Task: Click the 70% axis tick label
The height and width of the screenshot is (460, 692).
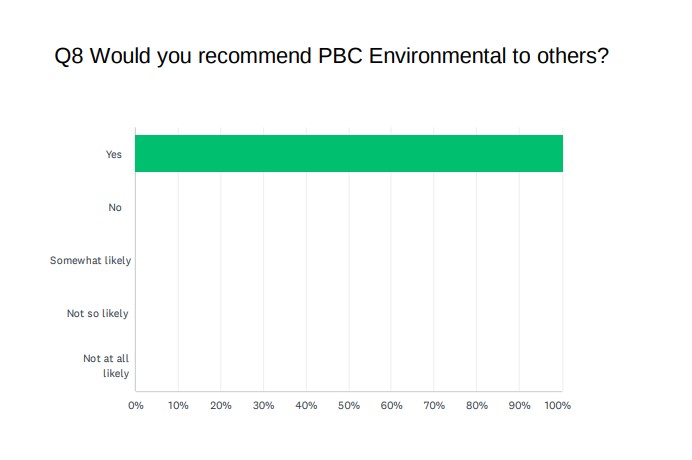Action: (434, 406)
